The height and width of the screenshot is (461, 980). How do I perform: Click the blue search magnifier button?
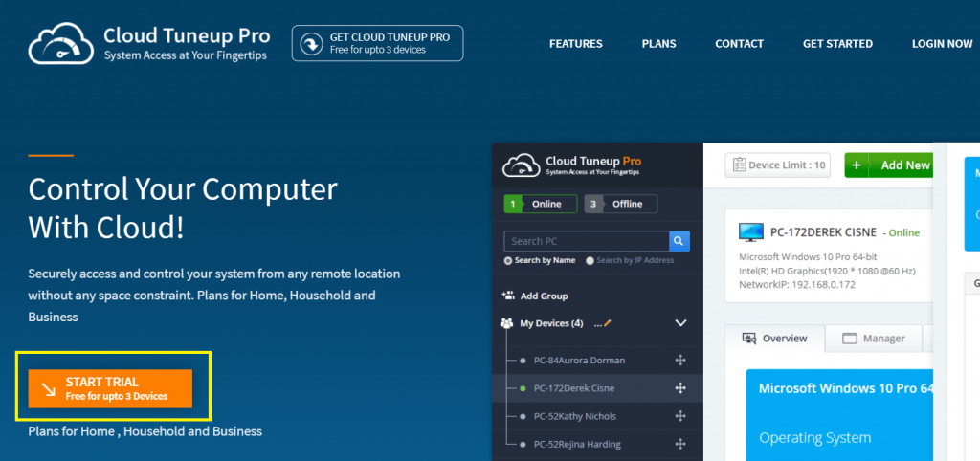pyautogui.click(x=679, y=241)
